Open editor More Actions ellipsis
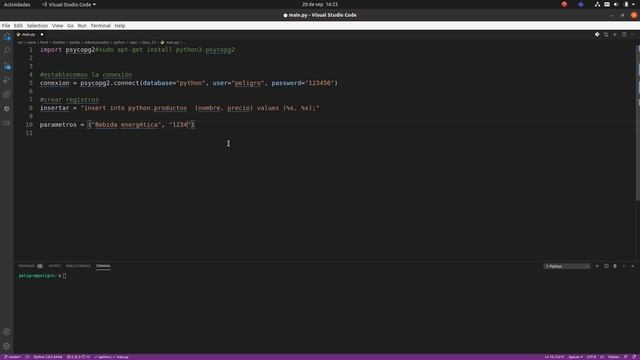Screen dimensions: 640x360 click(x=633, y=35)
